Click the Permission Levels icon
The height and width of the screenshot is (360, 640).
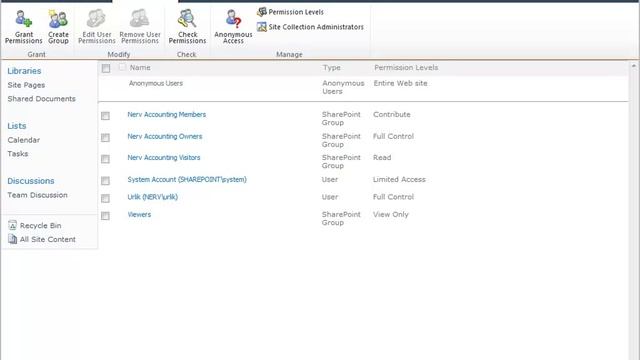pos(262,12)
